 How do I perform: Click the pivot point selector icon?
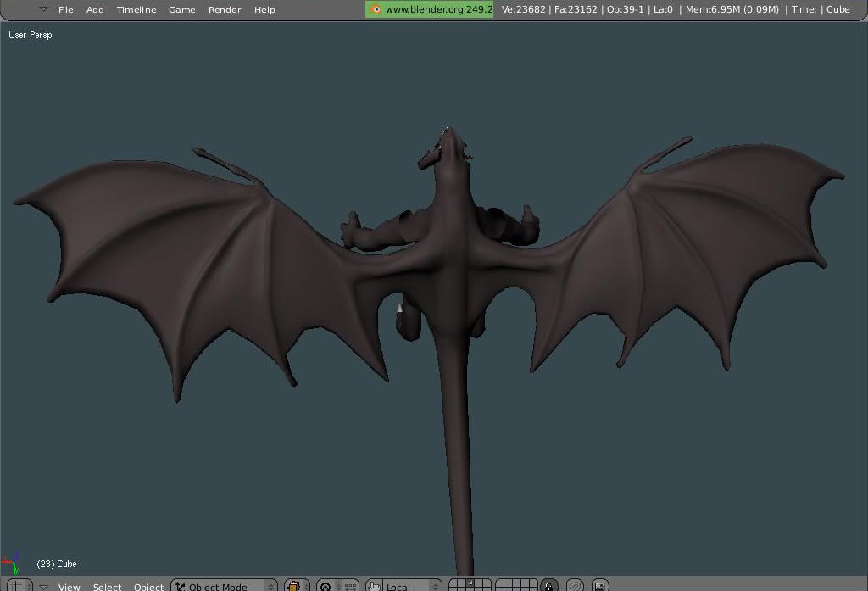[x=326, y=586]
